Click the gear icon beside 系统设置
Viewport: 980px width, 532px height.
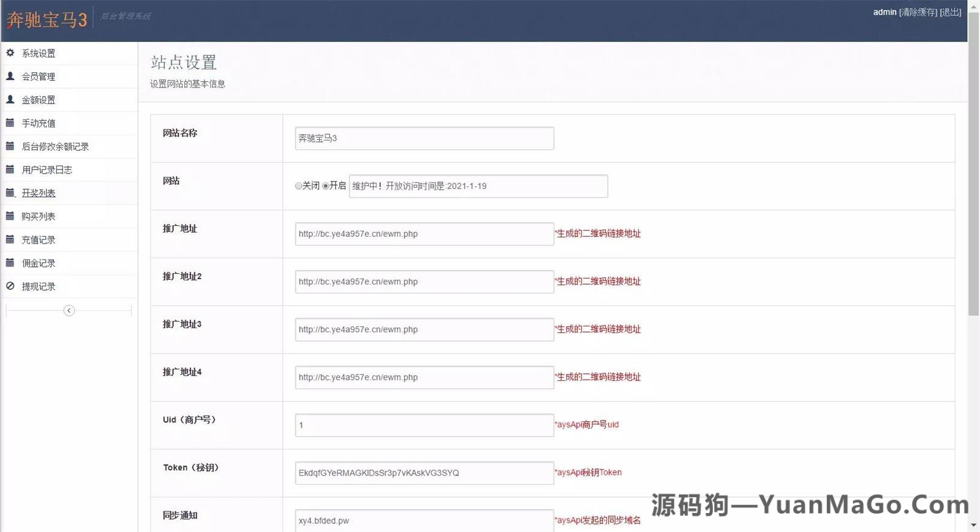10,53
